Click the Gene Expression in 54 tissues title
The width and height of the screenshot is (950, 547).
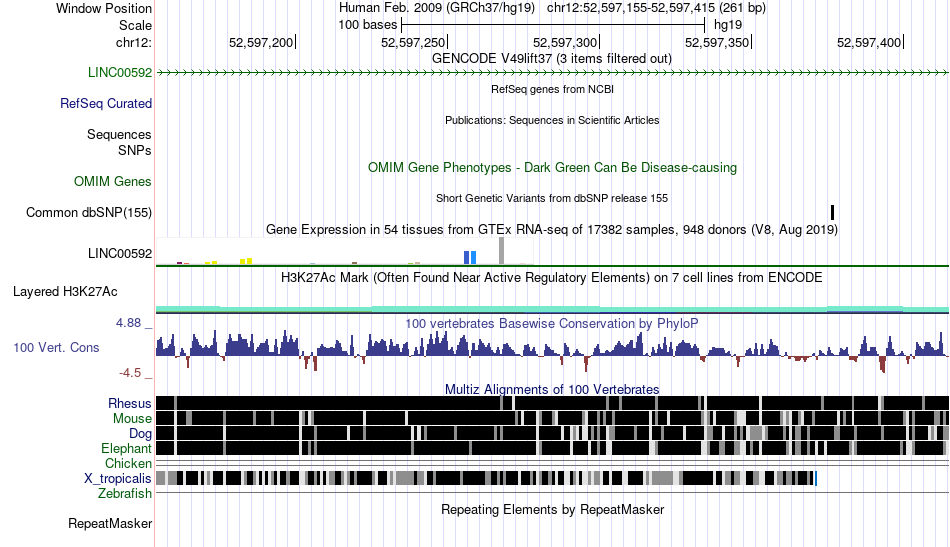point(552,230)
